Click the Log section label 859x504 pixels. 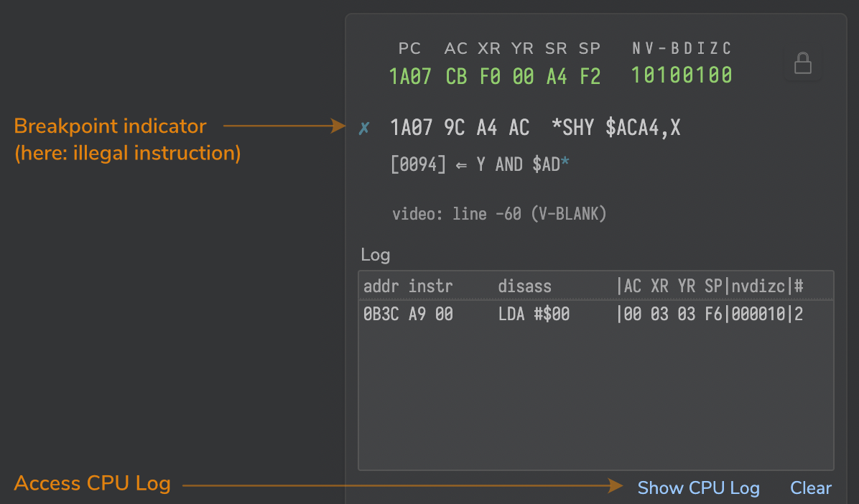375,255
